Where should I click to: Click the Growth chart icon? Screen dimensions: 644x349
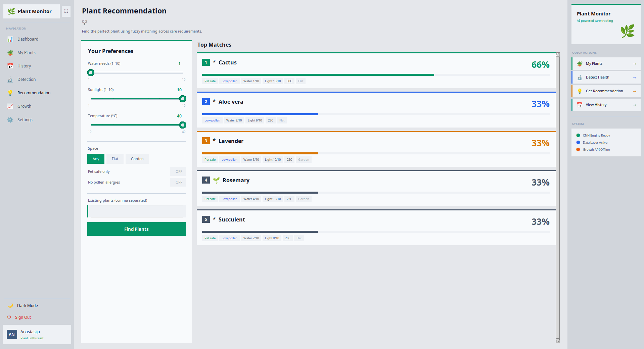pyautogui.click(x=10, y=106)
